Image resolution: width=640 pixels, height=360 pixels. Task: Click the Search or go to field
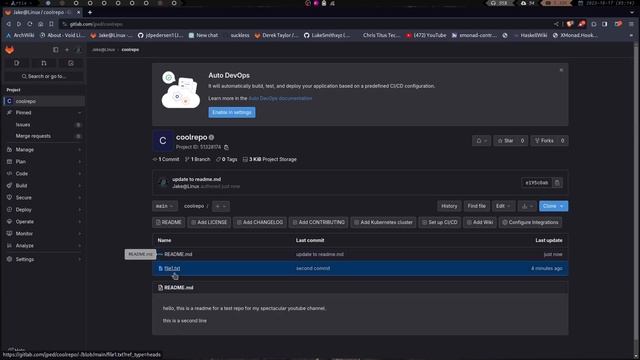44,76
